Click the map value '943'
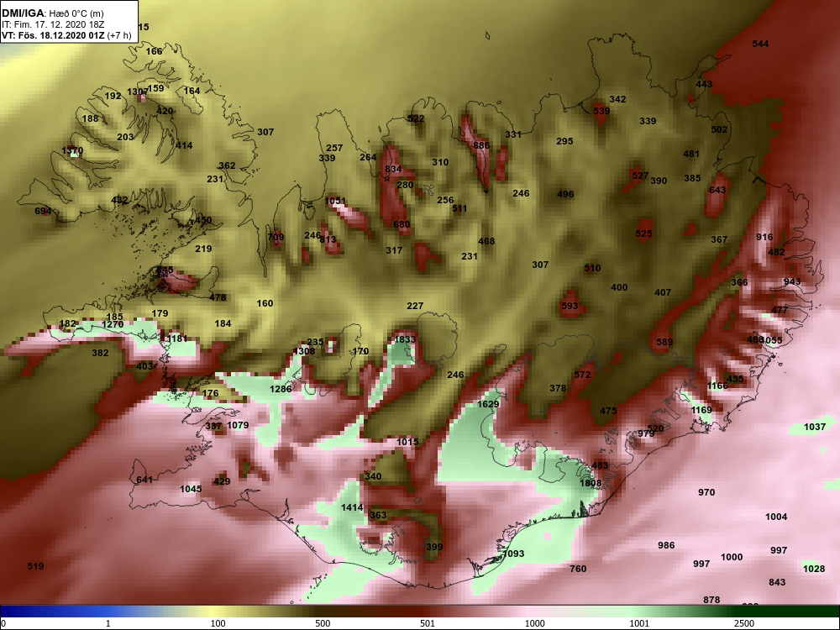The height and width of the screenshot is (630, 840). point(792,281)
